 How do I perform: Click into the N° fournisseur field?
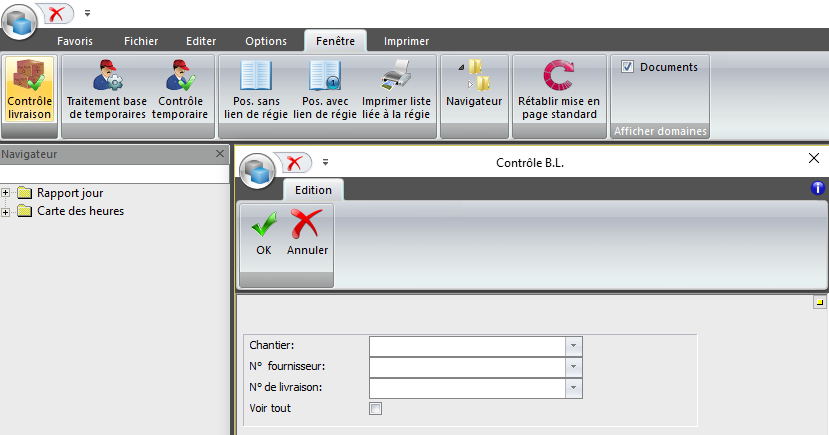point(467,367)
